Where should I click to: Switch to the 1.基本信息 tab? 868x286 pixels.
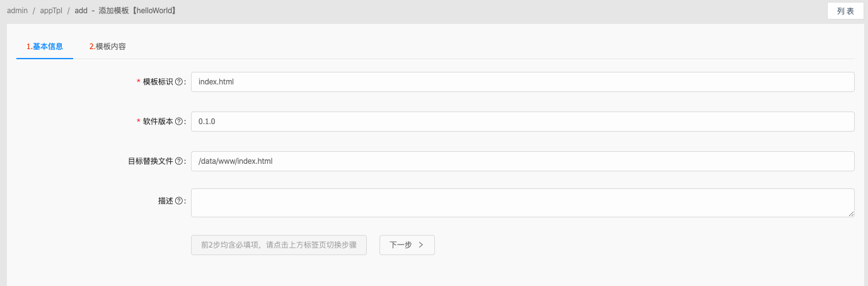(x=45, y=47)
